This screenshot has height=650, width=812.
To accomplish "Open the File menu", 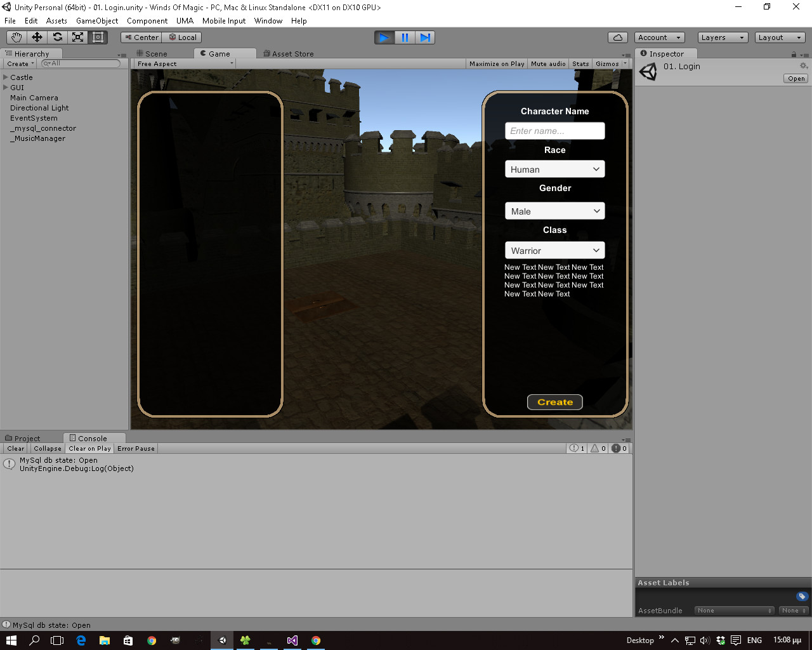I will pyautogui.click(x=10, y=21).
